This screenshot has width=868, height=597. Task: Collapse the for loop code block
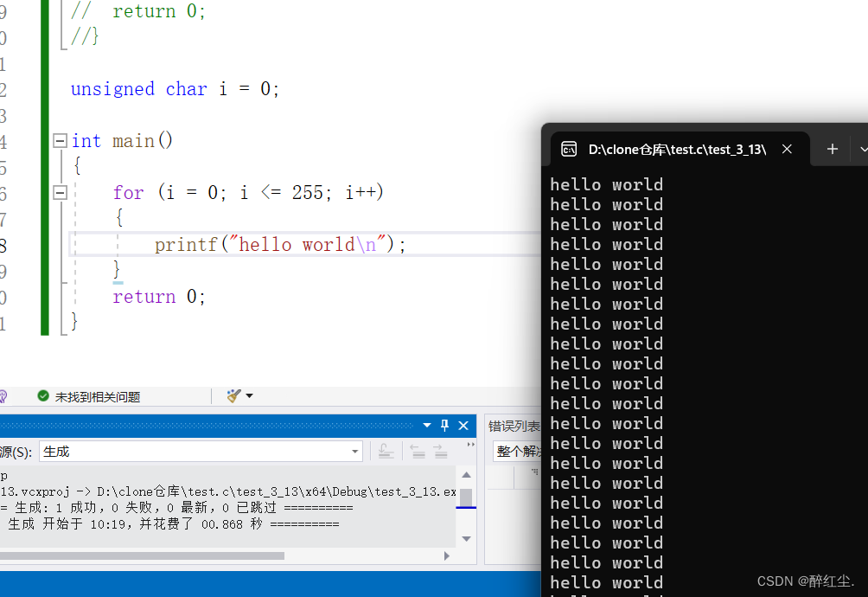click(60, 193)
